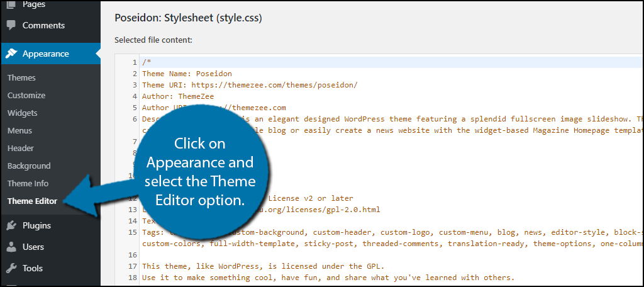Click line 1 in the code editor
The image size is (644, 287).
click(390, 62)
